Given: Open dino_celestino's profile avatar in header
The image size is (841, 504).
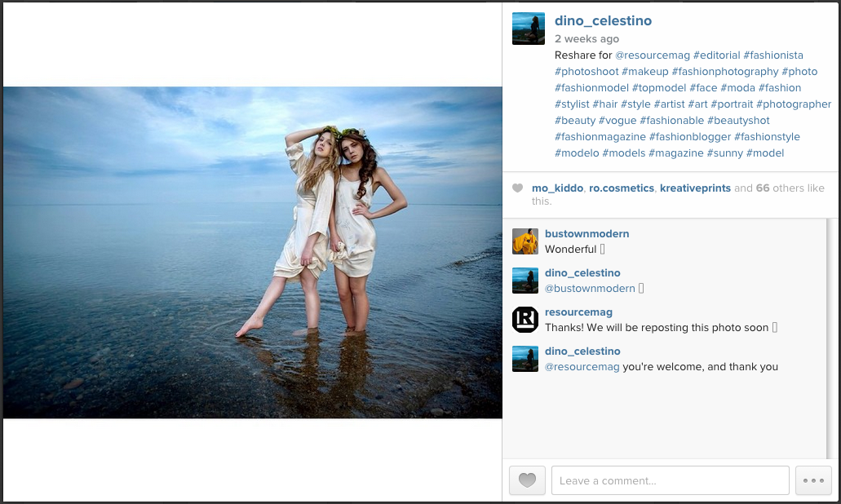Looking at the screenshot, I should click(x=528, y=29).
